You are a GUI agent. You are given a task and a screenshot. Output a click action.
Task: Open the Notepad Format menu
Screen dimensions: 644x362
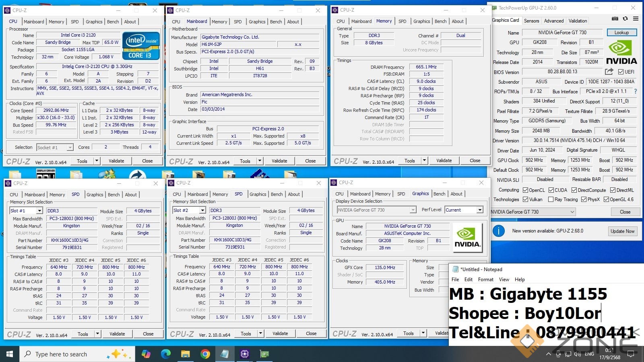point(485,280)
